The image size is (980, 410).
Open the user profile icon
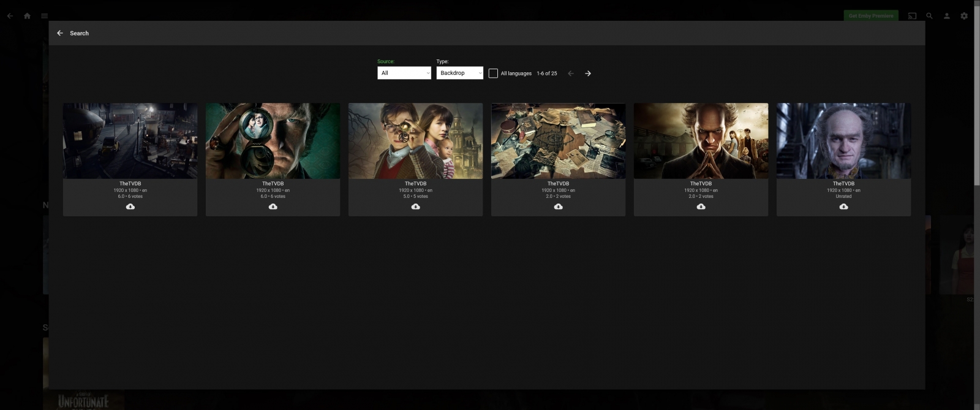coord(946,16)
